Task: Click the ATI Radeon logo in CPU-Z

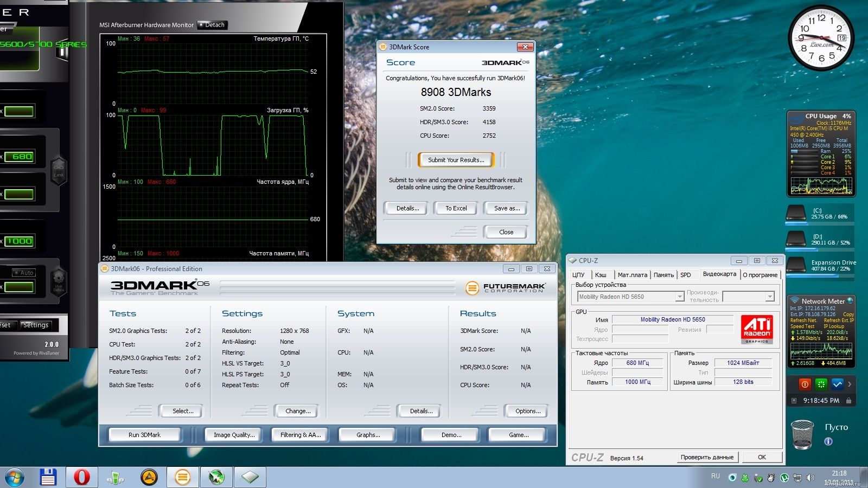Action: (x=756, y=330)
